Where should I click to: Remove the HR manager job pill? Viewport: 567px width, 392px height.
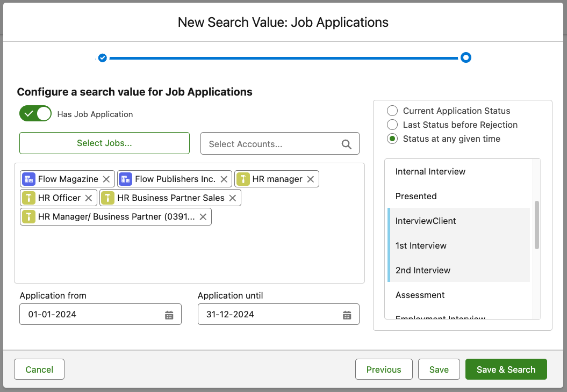(x=311, y=179)
